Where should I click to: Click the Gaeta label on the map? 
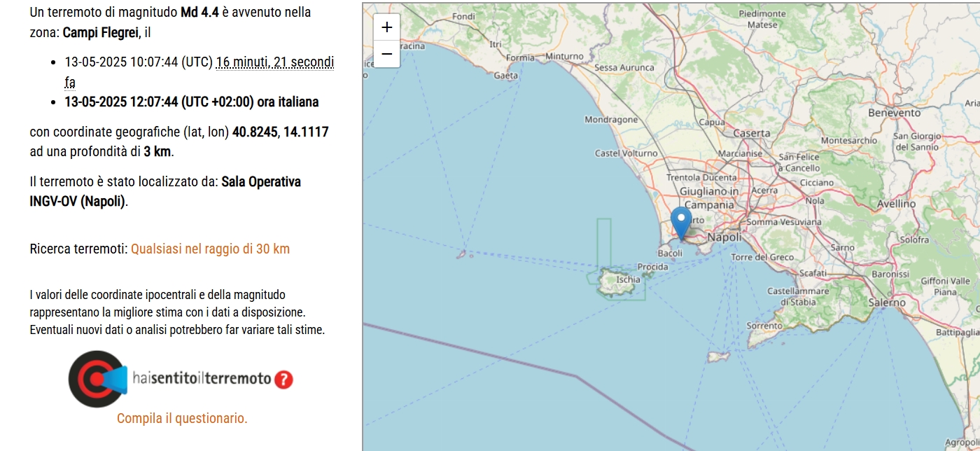point(506,76)
